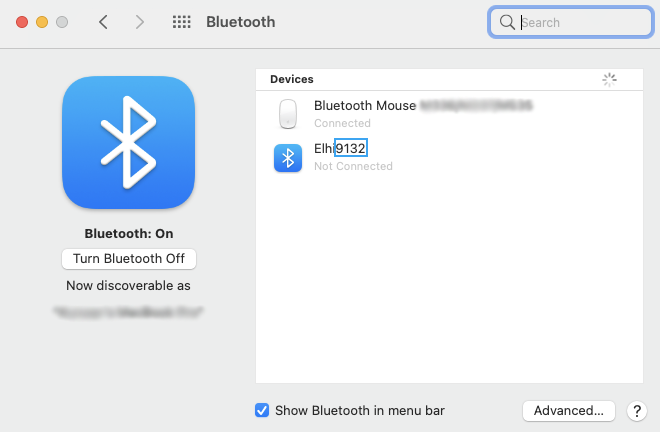Image resolution: width=660 pixels, height=432 pixels.
Task: Click the scanning spinner in Devices header
Action: [x=609, y=80]
